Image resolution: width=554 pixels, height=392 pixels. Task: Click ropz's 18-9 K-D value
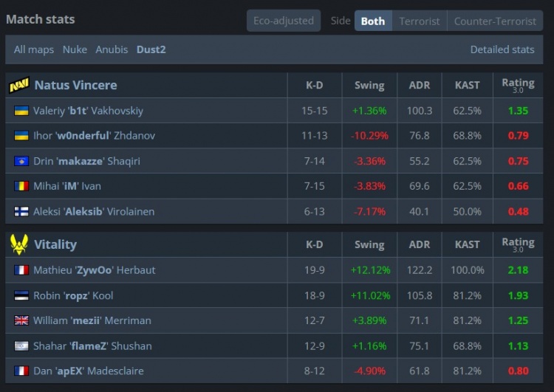(x=315, y=295)
